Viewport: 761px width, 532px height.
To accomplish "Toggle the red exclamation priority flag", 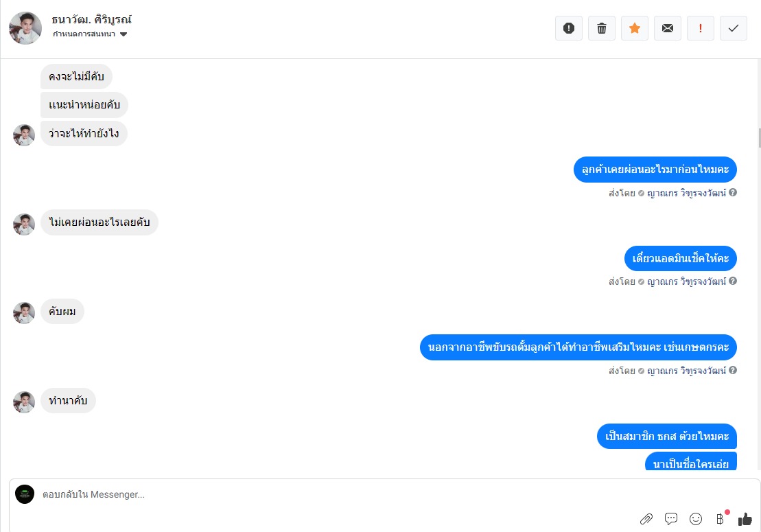I will tap(700, 28).
